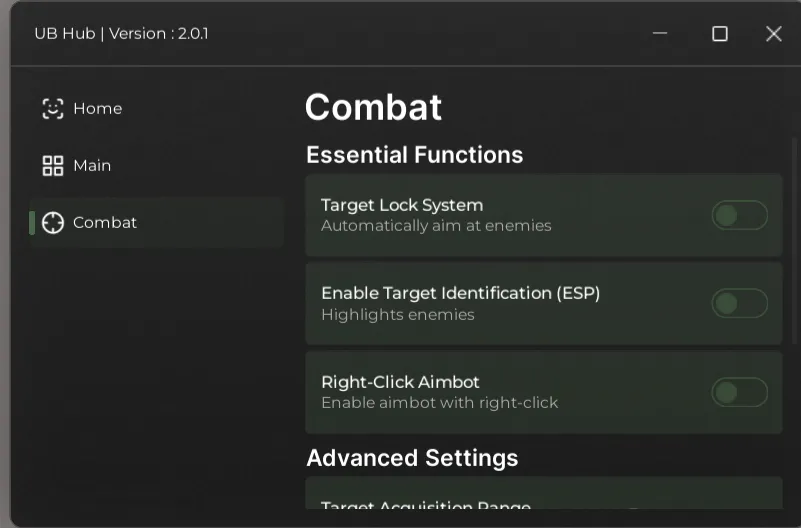Click the Right-Click Aimbot title text
Screen dimensions: 801x528
coord(400,382)
